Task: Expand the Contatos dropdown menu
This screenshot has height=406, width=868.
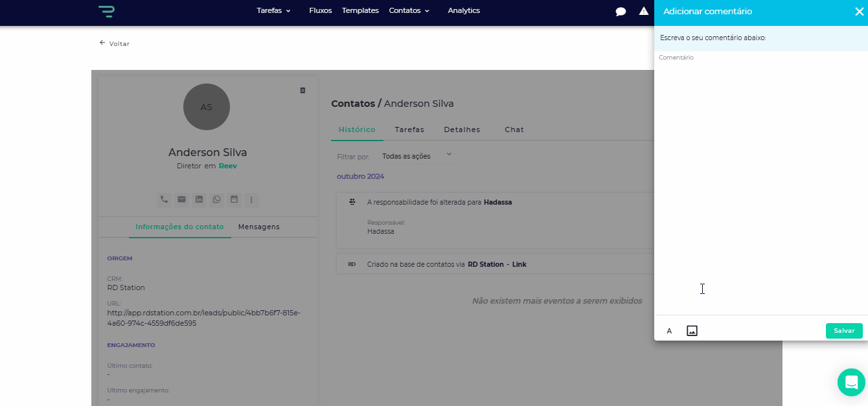Action: pos(409,10)
